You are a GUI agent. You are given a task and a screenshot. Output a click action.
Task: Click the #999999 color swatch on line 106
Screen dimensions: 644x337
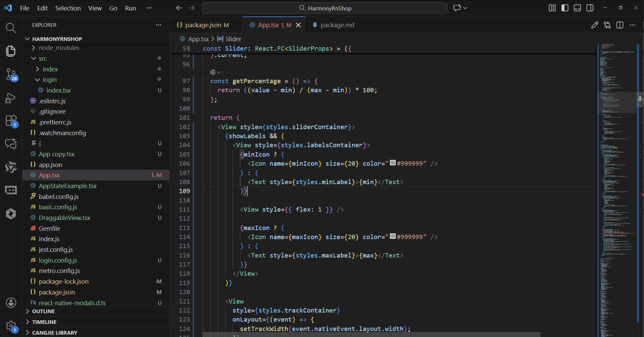tap(392, 163)
